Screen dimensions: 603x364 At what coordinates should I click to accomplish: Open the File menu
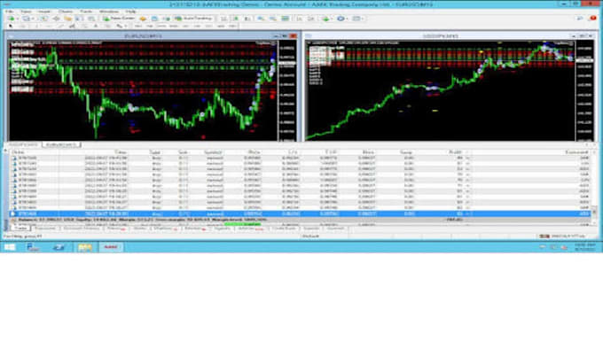(x=9, y=12)
